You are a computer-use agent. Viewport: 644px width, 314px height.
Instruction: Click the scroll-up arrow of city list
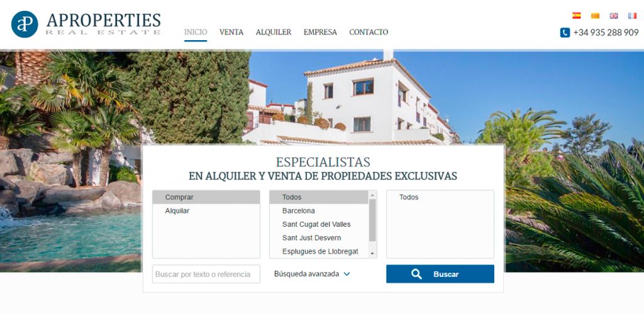(372, 194)
